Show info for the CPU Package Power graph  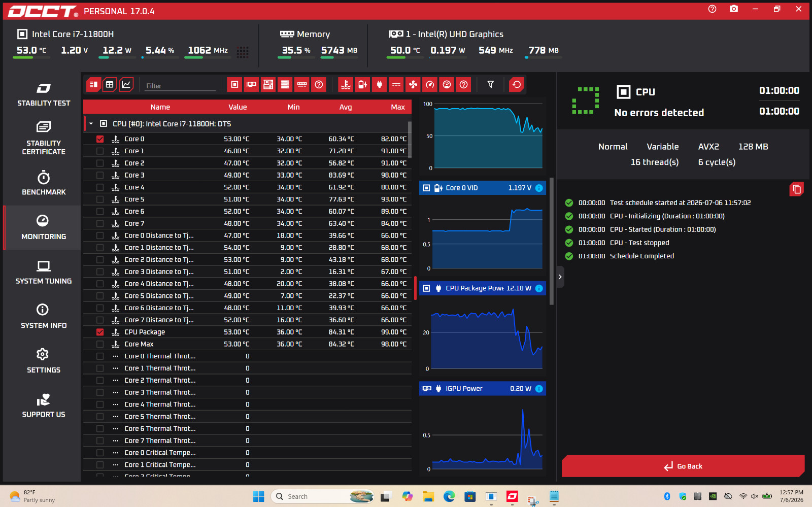(539, 288)
